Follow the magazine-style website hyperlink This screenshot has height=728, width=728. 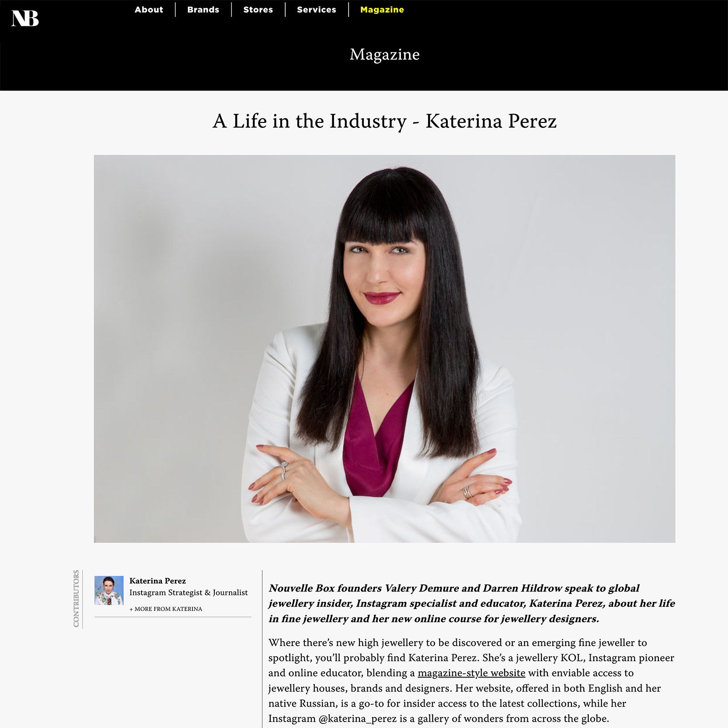[x=471, y=673]
